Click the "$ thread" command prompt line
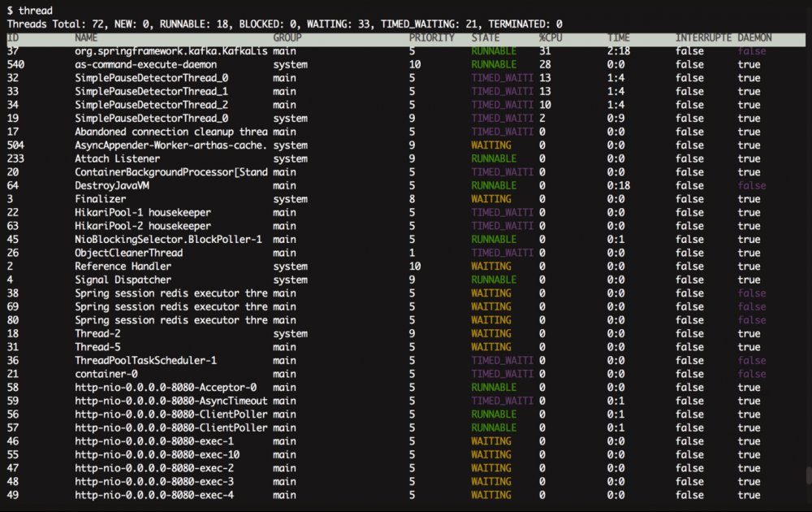Image resolution: width=812 pixels, height=512 pixels. 29,11
